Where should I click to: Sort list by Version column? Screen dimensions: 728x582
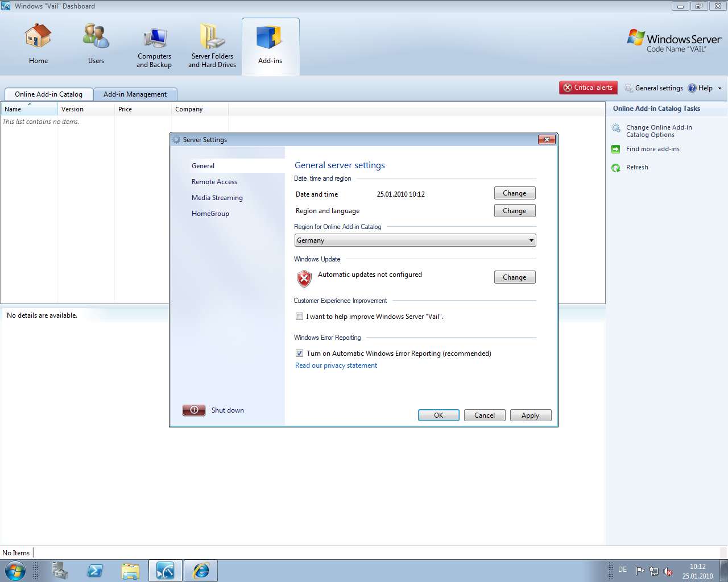[x=86, y=109]
